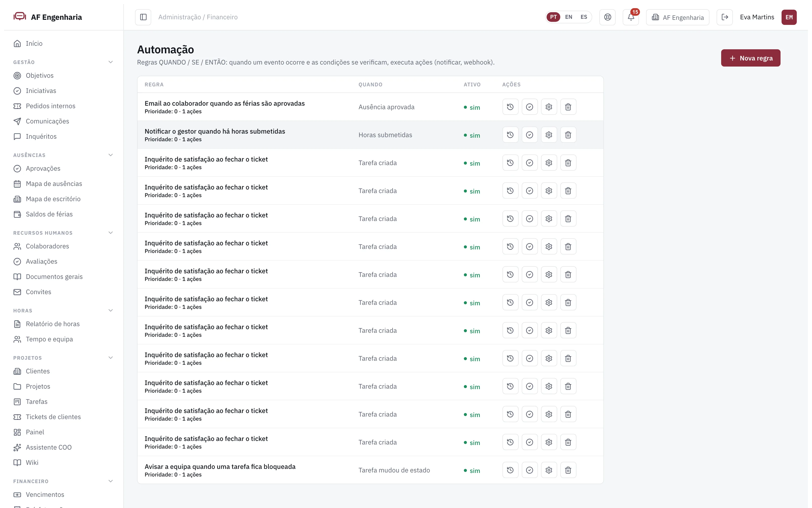Go to Início in sidebar

coord(63,43)
